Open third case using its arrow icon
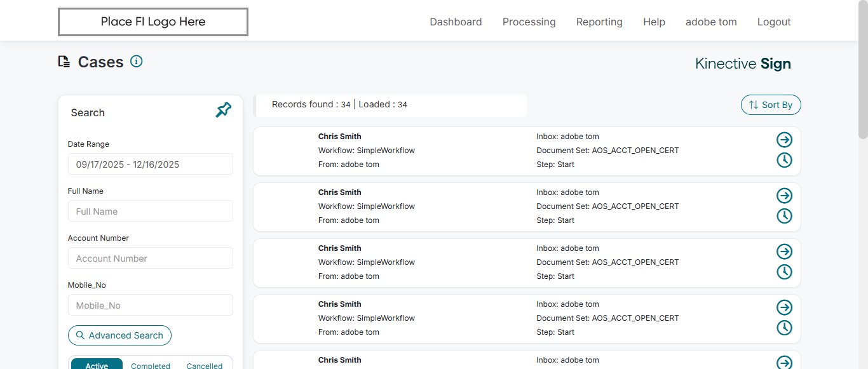Image resolution: width=868 pixels, height=369 pixels. point(784,252)
